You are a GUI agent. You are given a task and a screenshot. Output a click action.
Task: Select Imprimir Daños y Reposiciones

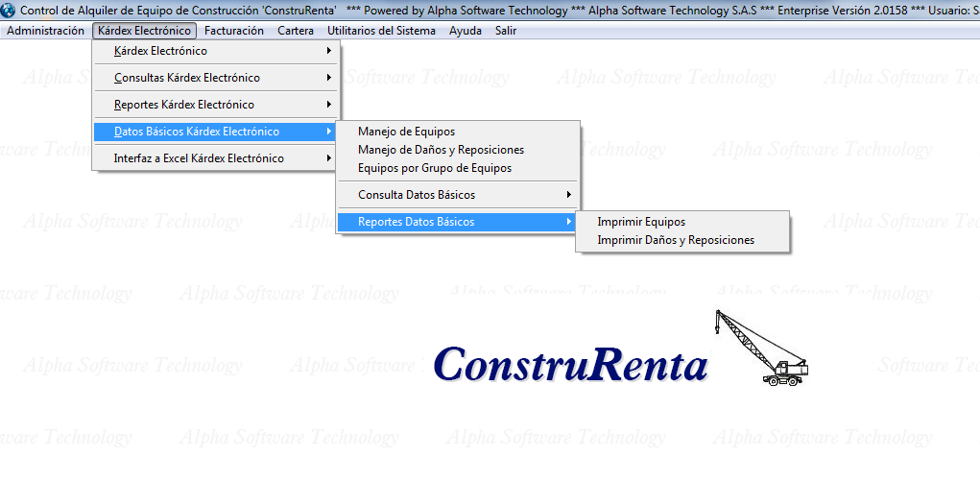pos(676,240)
